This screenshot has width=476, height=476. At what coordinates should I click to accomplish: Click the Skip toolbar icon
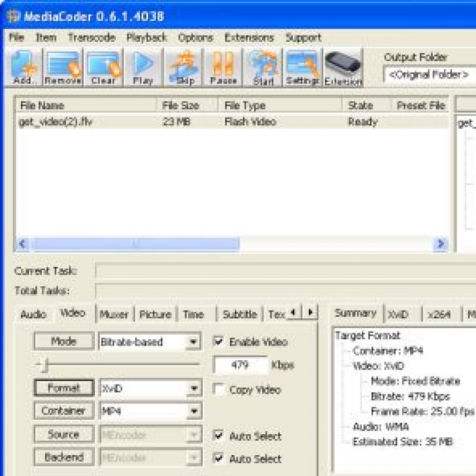184,68
